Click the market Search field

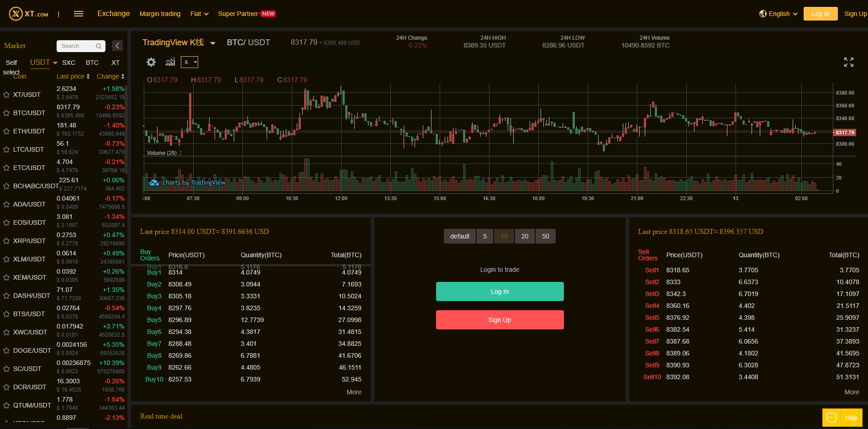click(x=76, y=46)
